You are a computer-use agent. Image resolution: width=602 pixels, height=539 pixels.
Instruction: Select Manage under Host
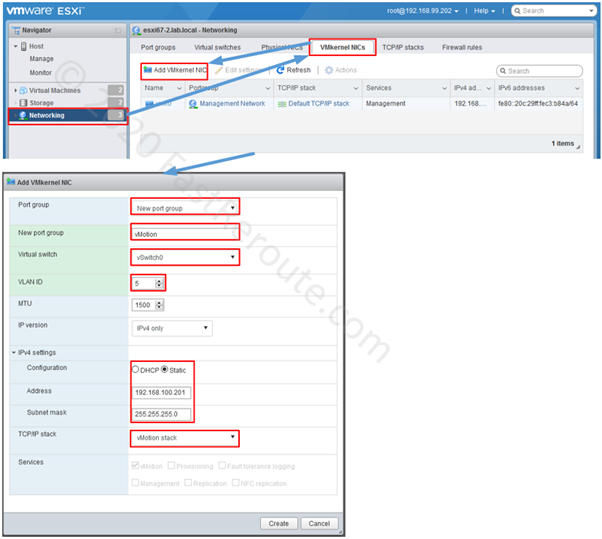click(41, 59)
